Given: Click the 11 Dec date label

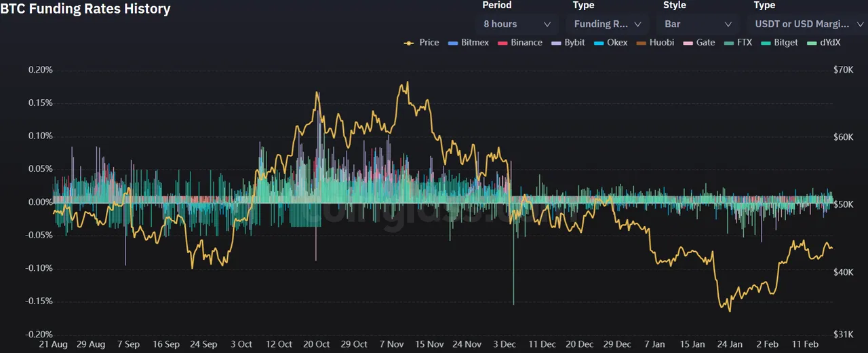Looking at the screenshot, I should (541, 345).
